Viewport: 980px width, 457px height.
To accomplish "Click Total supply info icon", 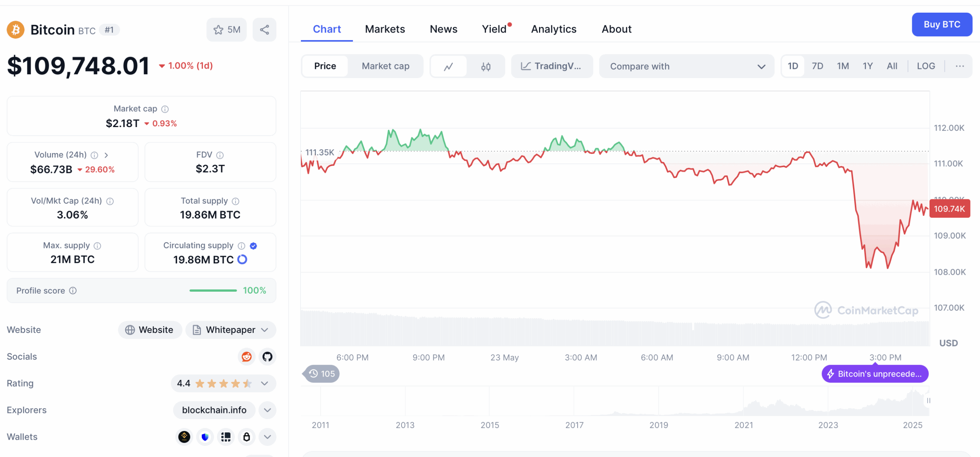I will click(236, 201).
